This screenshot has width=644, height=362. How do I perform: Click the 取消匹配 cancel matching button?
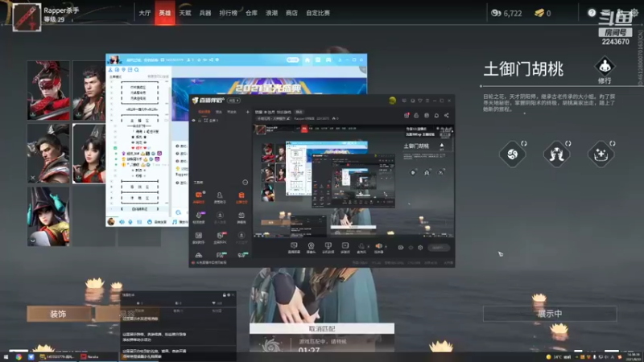coord(322,328)
